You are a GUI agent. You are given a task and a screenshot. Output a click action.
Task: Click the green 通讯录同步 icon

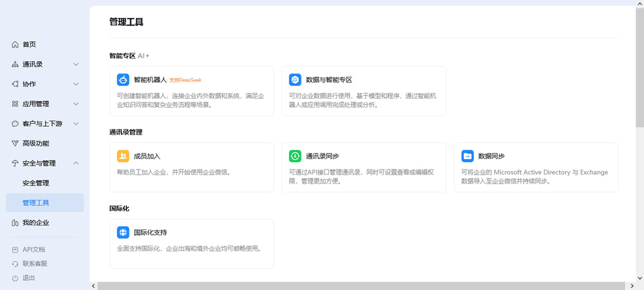[x=295, y=156]
